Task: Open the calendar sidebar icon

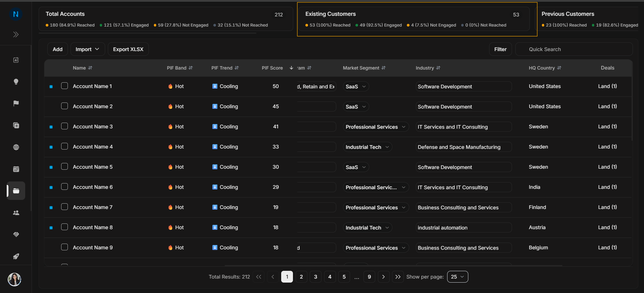Action: 16,169
